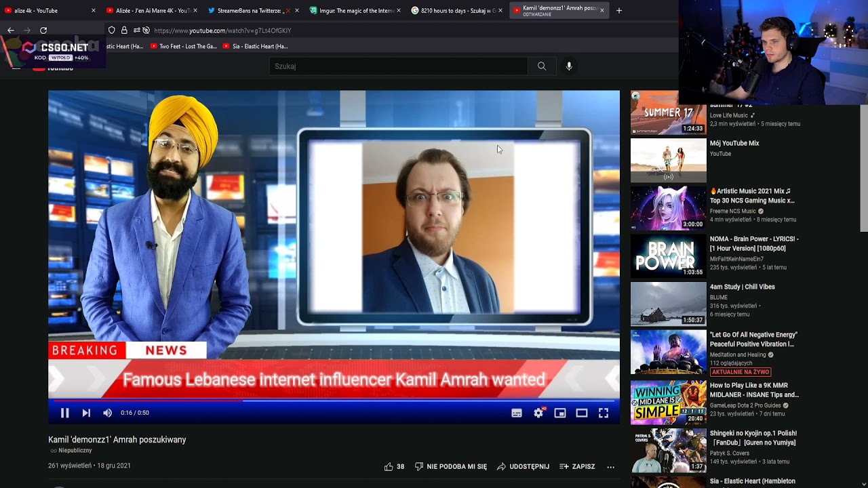Viewport: 868px width, 488px height.
Task: Click GameLeap Dota 2 Pro Guides channel
Action: click(x=746, y=406)
